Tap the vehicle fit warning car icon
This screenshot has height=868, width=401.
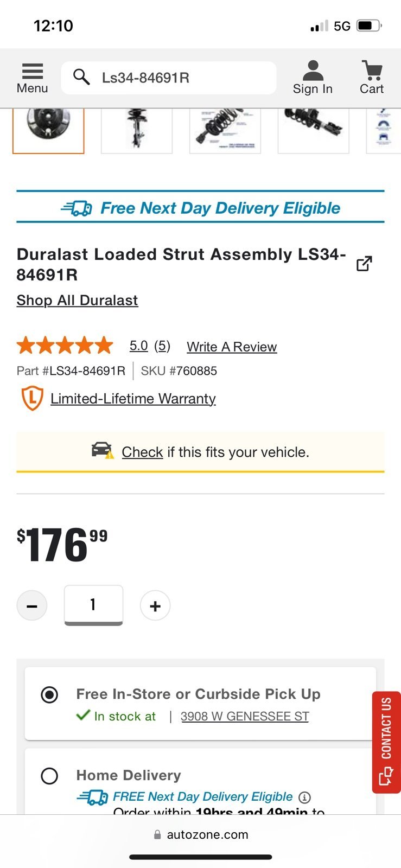pyautogui.click(x=103, y=451)
